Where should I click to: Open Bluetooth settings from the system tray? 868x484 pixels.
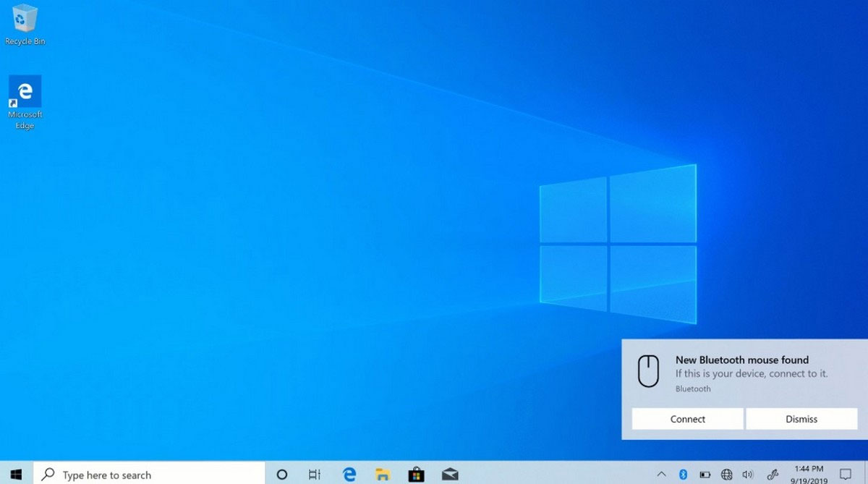pos(683,475)
